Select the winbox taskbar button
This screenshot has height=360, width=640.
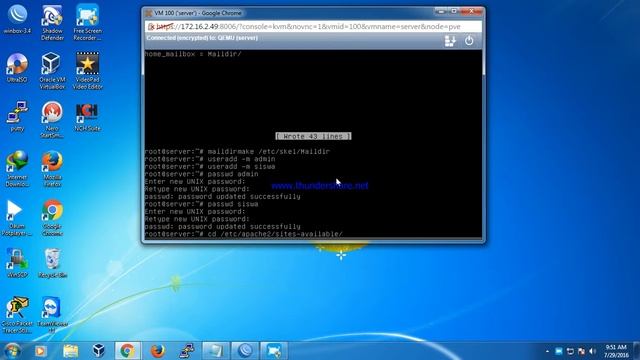[x=245, y=351]
